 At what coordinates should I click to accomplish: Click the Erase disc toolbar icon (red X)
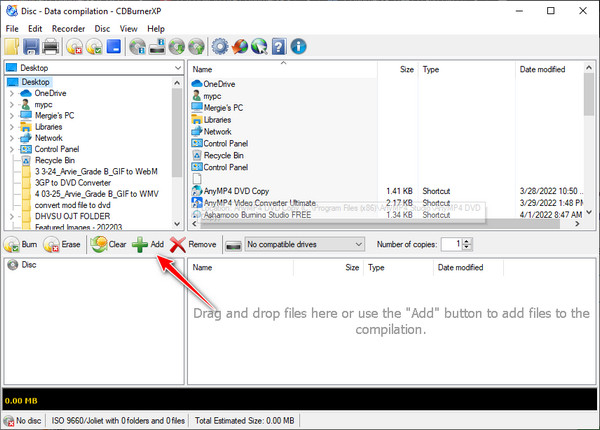point(74,47)
